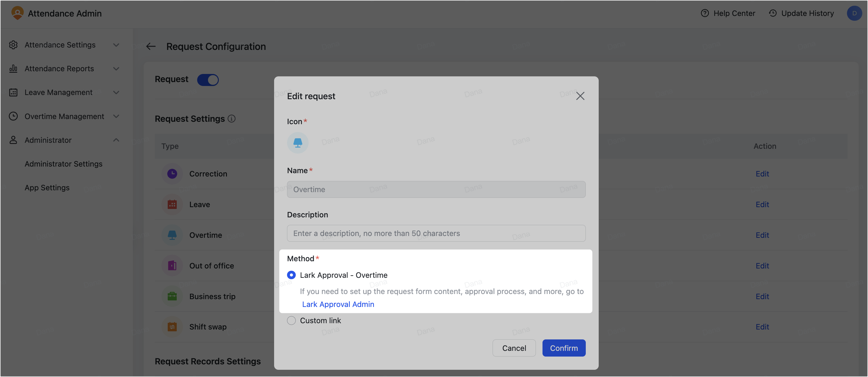The width and height of the screenshot is (868, 377).
Task: Expand the Leave Management menu
Action: tap(116, 92)
